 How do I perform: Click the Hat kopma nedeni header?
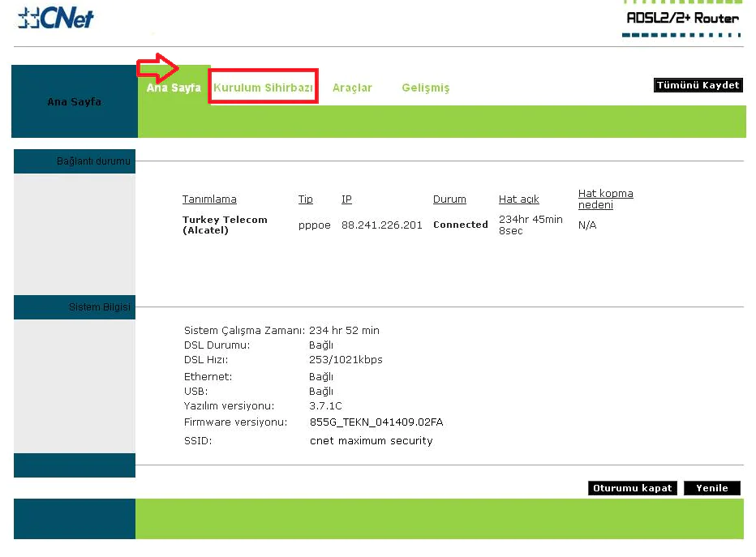pos(606,199)
